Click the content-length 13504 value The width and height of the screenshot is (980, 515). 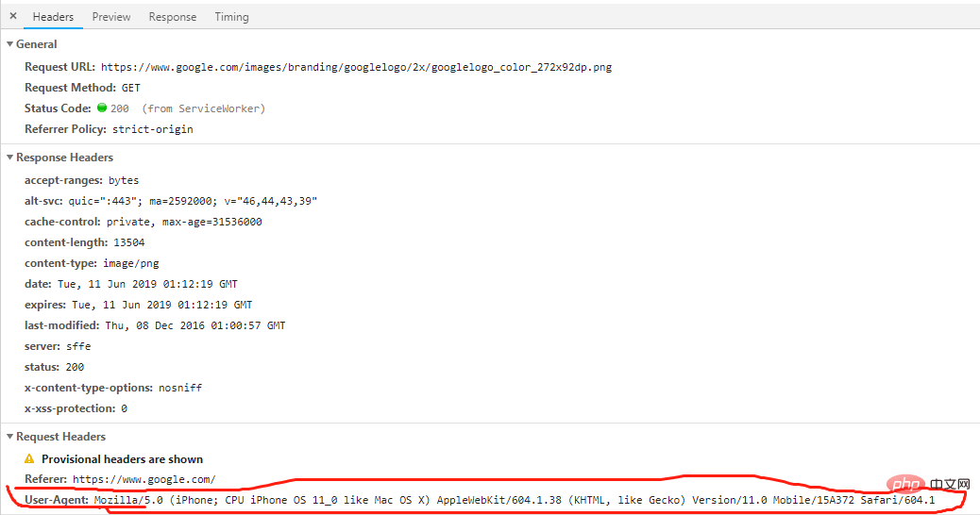pyautogui.click(x=128, y=242)
